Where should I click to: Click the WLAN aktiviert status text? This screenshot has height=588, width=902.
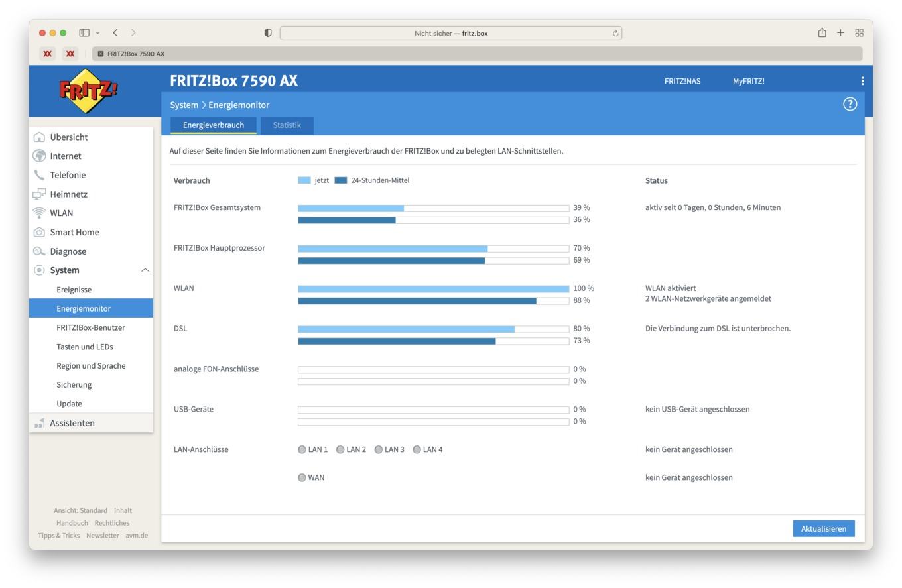tap(671, 288)
